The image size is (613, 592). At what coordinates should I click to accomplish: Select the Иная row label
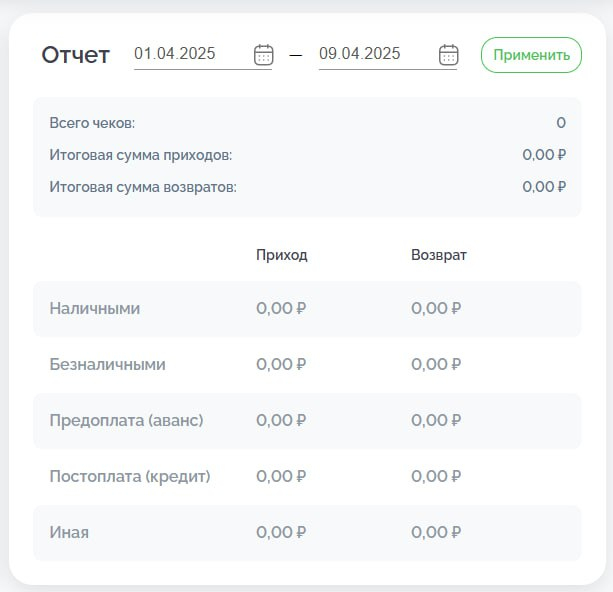pos(69,533)
